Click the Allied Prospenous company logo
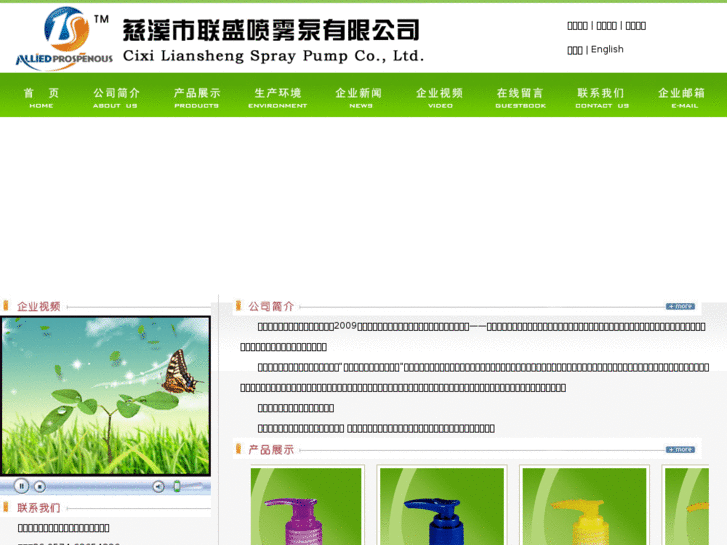 [x=64, y=38]
